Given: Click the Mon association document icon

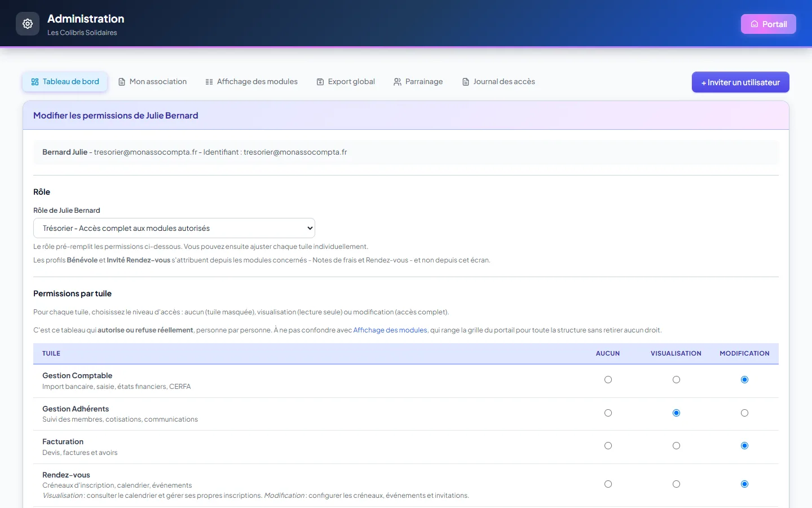Looking at the screenshot, I should 122,82.
